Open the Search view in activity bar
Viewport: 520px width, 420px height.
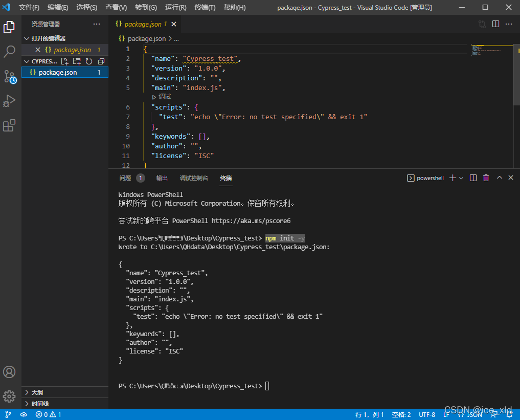(9, 51)
